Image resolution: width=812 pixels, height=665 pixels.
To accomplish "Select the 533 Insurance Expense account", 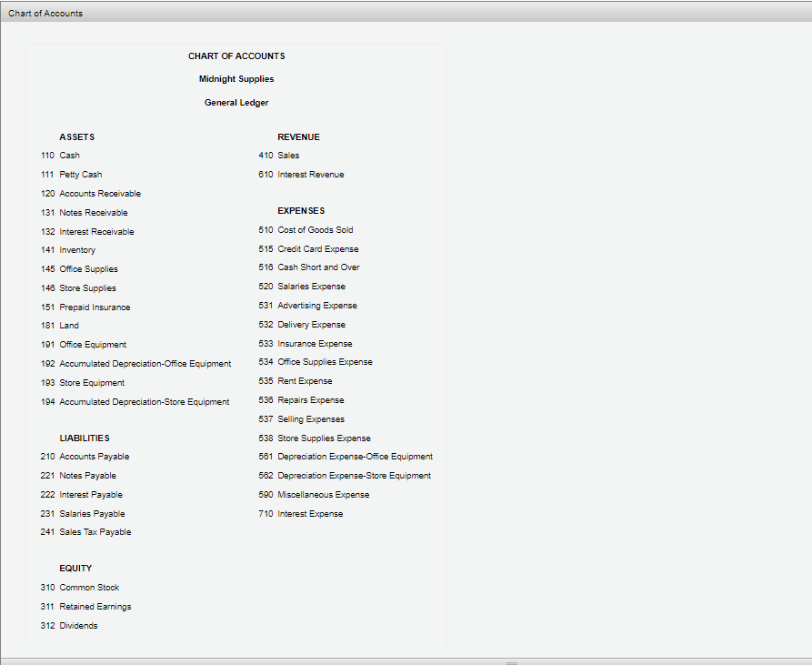I will pyautogui.click(x=306, y=344).
